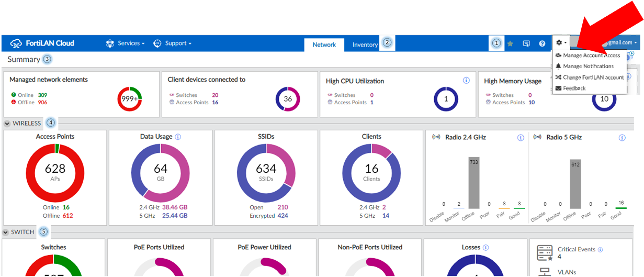This screenshot has width=644, height=277.
Task: Click the info icon beside Losses
Action: click(485, 248)
